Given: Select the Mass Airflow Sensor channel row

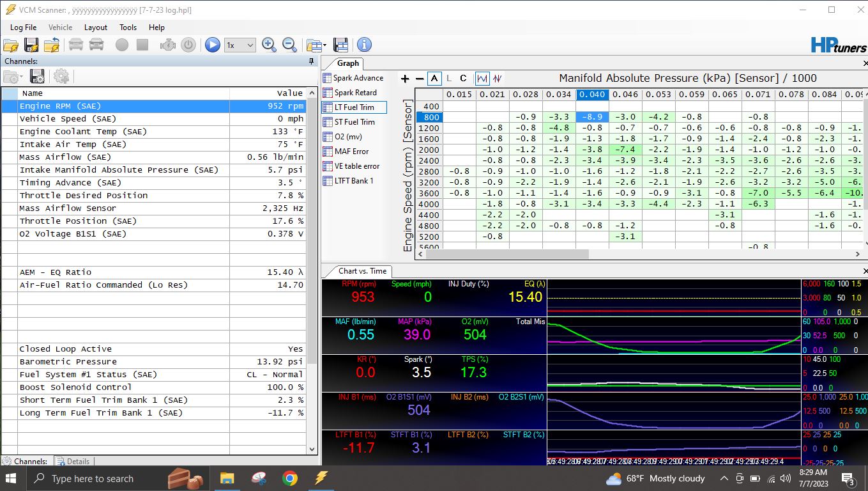Looking at the screenshot, I should 153,208.
